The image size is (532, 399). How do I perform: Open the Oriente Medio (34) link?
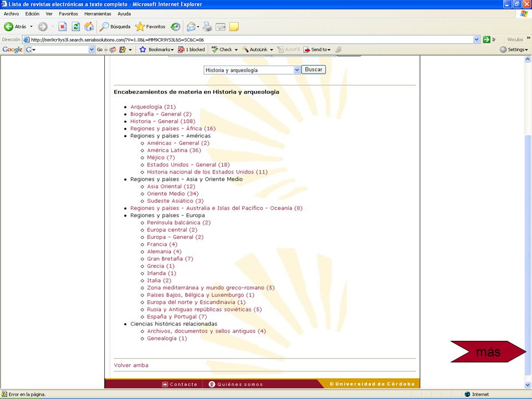(x=173, y=194)
